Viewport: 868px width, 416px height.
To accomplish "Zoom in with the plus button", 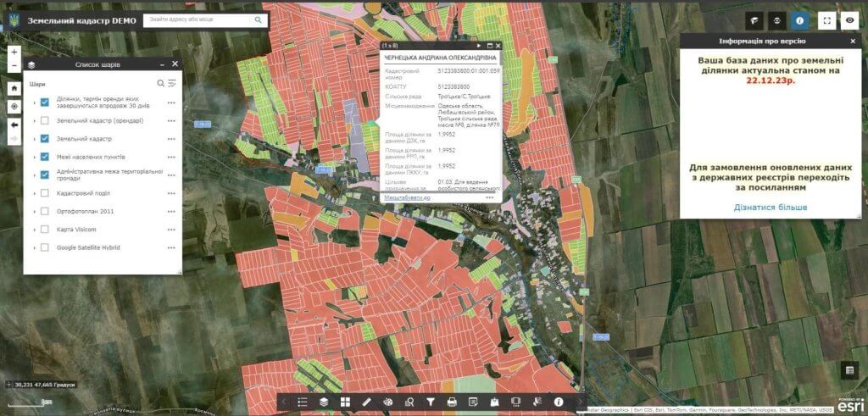I will [14, 52].
